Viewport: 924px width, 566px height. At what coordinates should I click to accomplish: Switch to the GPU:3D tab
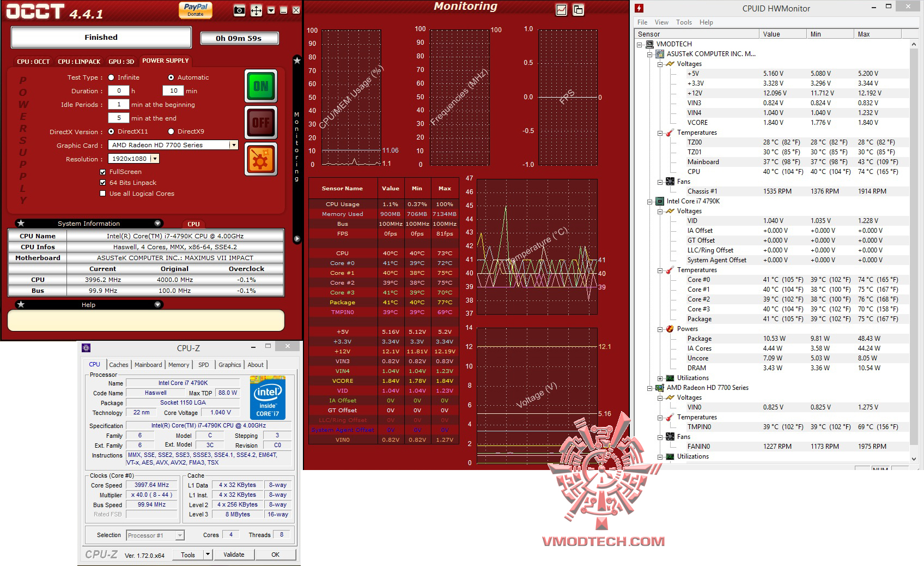pyautogui.click(x=121, y=62)
